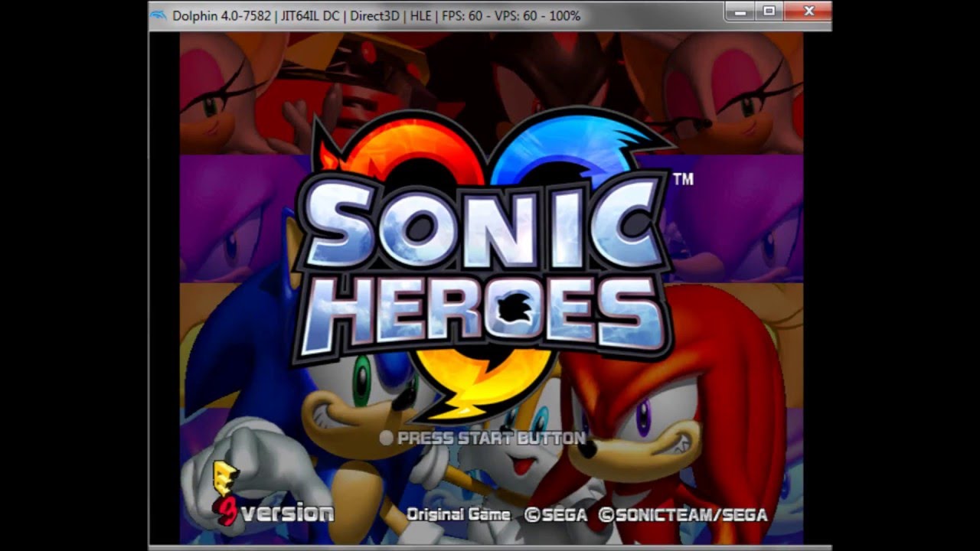This screenshot has height=551, width=980.
Task: Close the Dolphin emulator window
Action: pos(808,11)
